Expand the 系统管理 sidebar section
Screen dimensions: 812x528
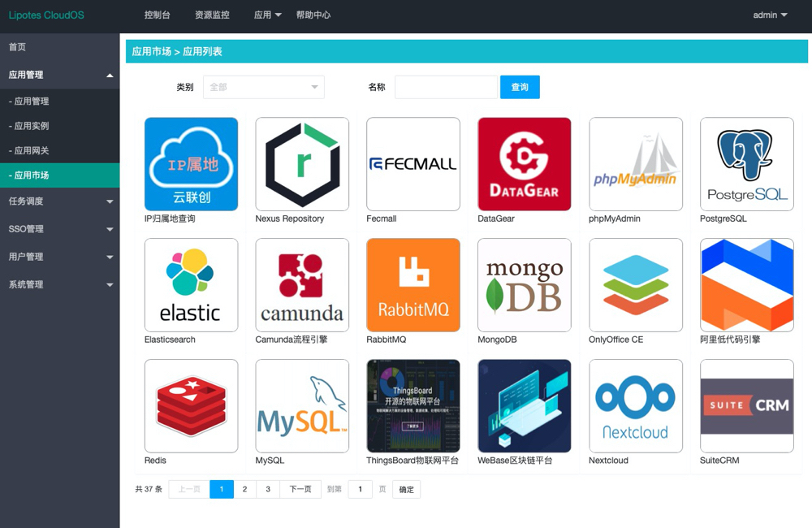(60, 284)
